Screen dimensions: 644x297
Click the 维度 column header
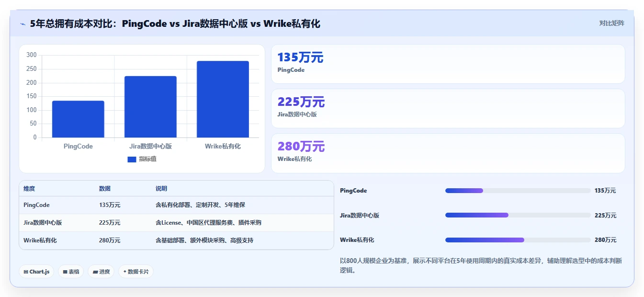(29, 189)
